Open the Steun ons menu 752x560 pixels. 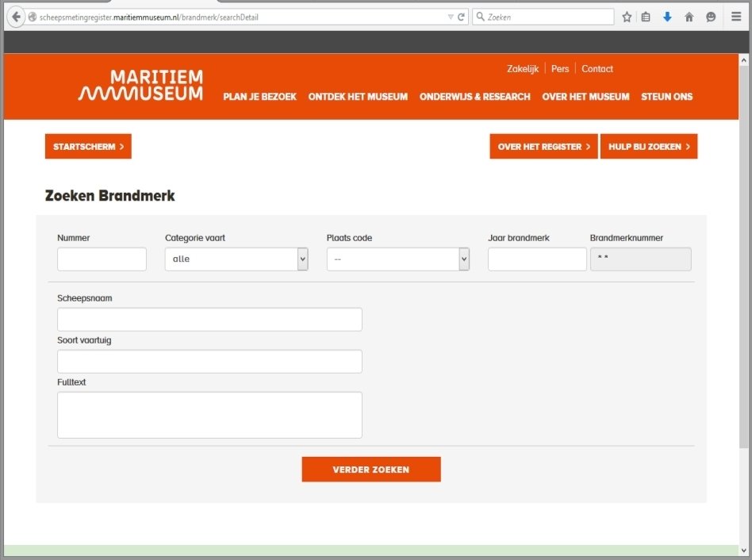666,96
